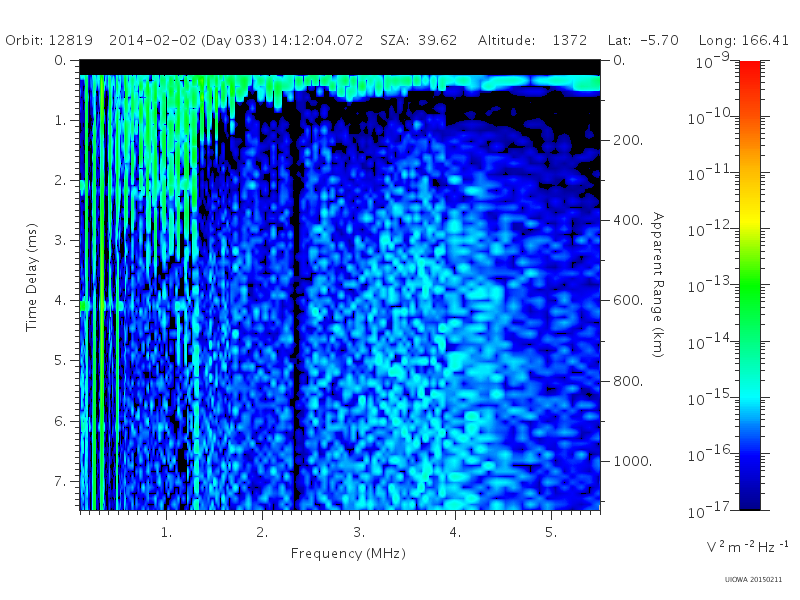Click the 600. apparent range tick label
This screenshot has height=600, width=800.
pos(628,301)
